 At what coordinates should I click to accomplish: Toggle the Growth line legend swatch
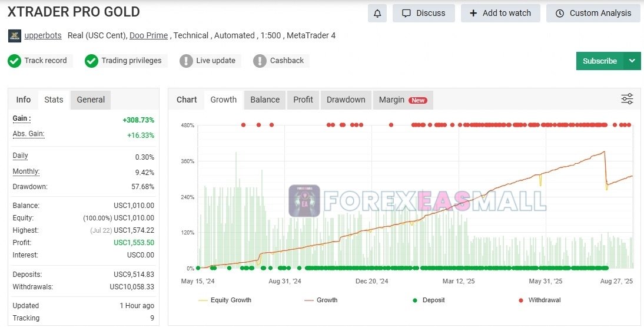point(308,300)
